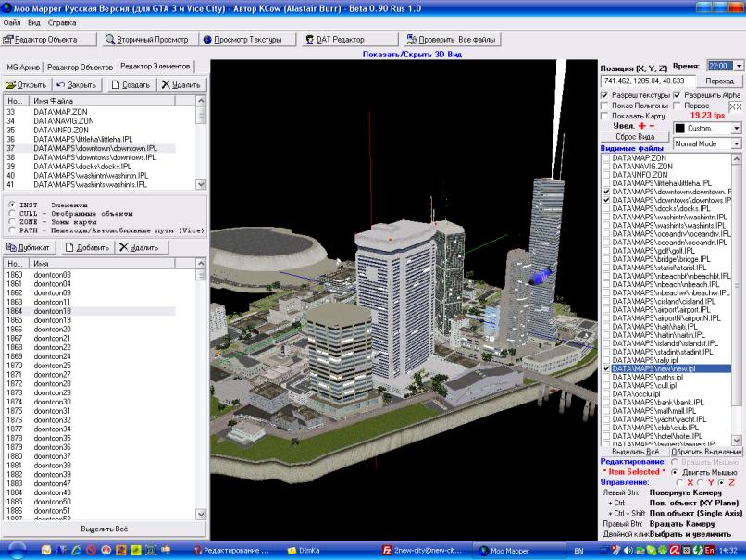This screenshot has height=560, width=746.
Task: Open the Файл menu
Action: point(12,22)
